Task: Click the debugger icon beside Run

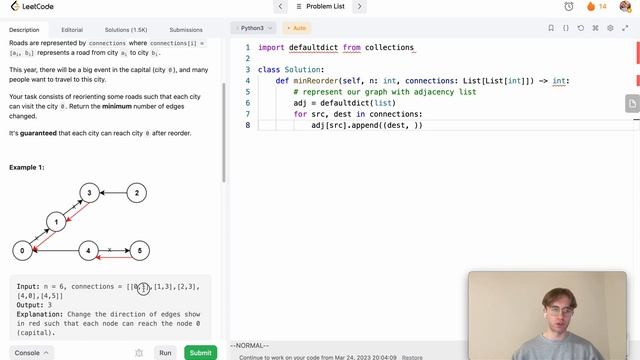Action: 139,353
